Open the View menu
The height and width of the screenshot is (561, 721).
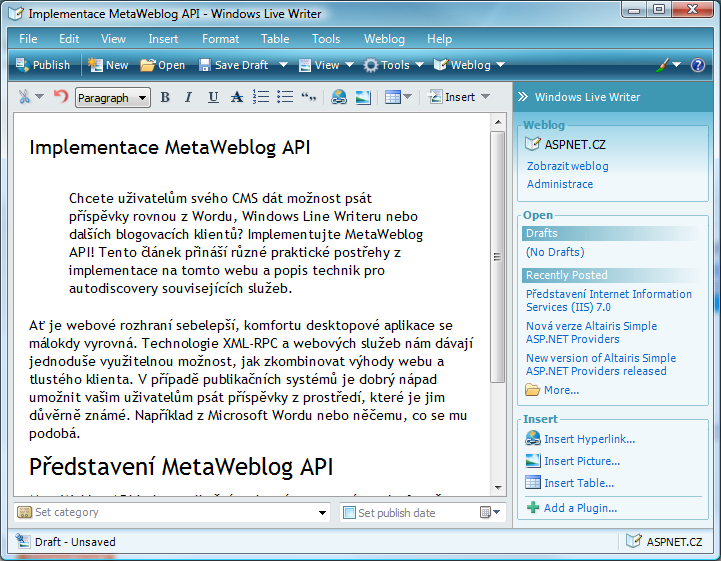(x=113, y=39)
